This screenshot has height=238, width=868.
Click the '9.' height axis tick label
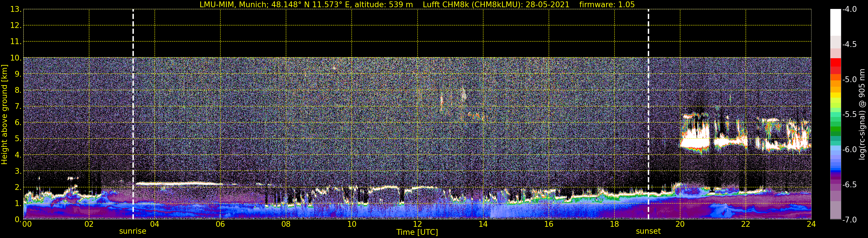[x=18, y=74]
